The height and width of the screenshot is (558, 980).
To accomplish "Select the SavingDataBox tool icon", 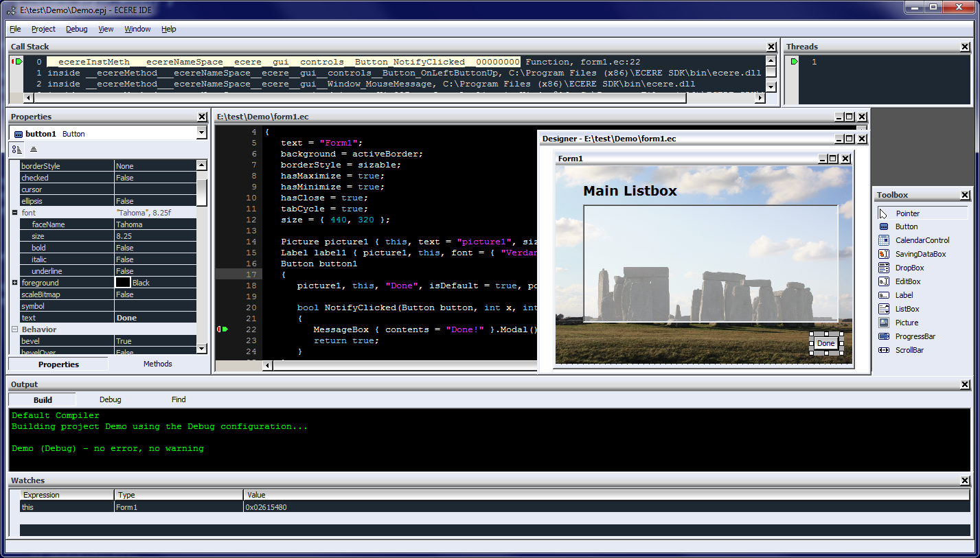I will 883,254.
